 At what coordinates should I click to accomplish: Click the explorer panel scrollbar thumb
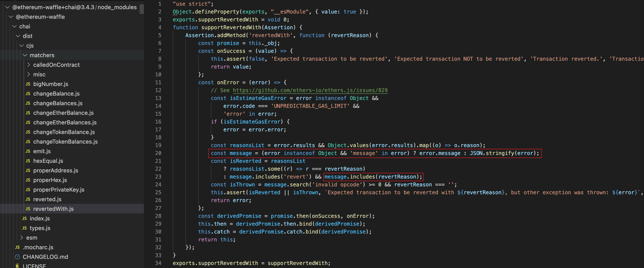142,9
